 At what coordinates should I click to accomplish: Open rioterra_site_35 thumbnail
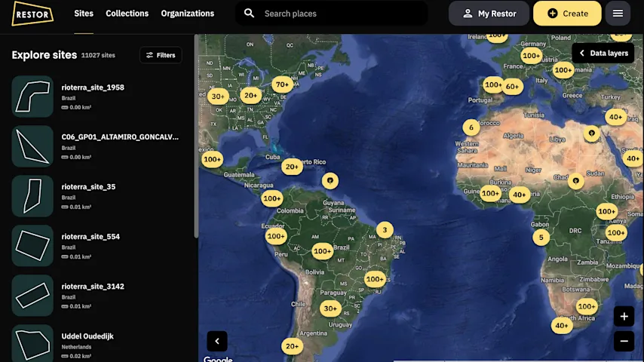coord(32,196)
